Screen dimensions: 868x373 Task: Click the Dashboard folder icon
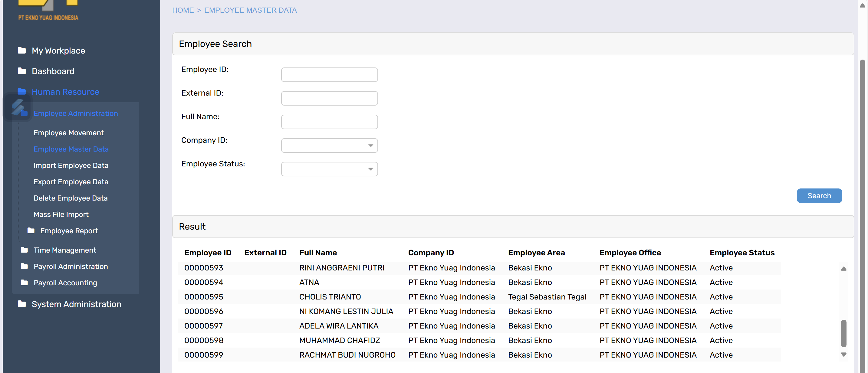22,71
